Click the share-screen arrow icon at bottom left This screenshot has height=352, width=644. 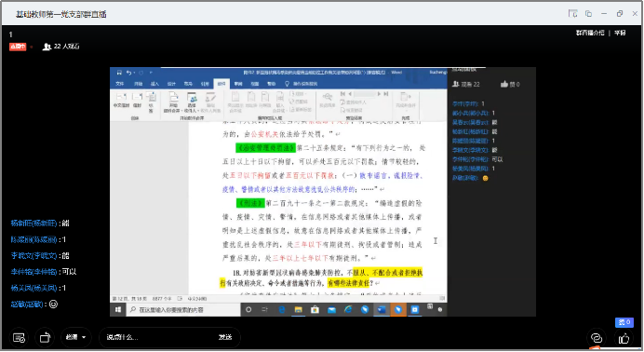(x=45, y=338)
